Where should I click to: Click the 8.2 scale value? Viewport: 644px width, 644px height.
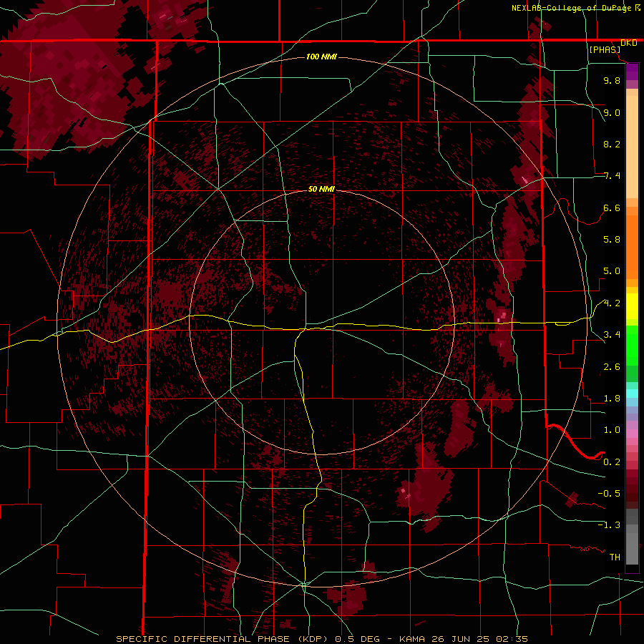coord(612,144)
